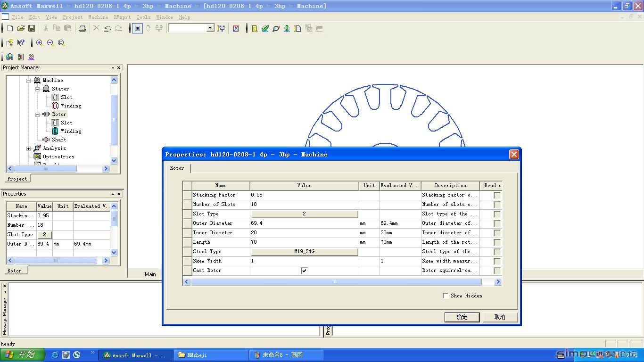Collapse the Rotor tree node
Viewport: 644px width, 362px height.
tap(37, 114)
